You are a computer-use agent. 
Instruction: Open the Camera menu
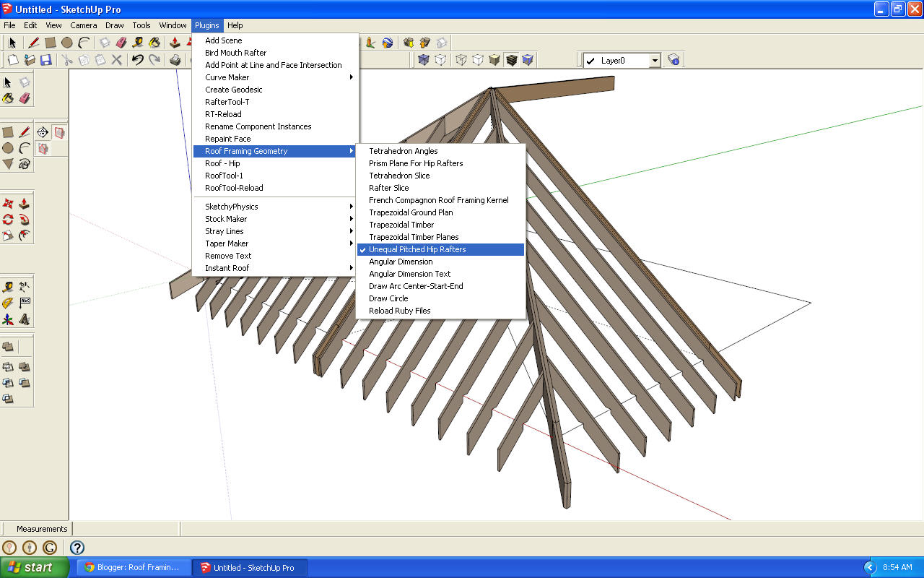(84, 25)
